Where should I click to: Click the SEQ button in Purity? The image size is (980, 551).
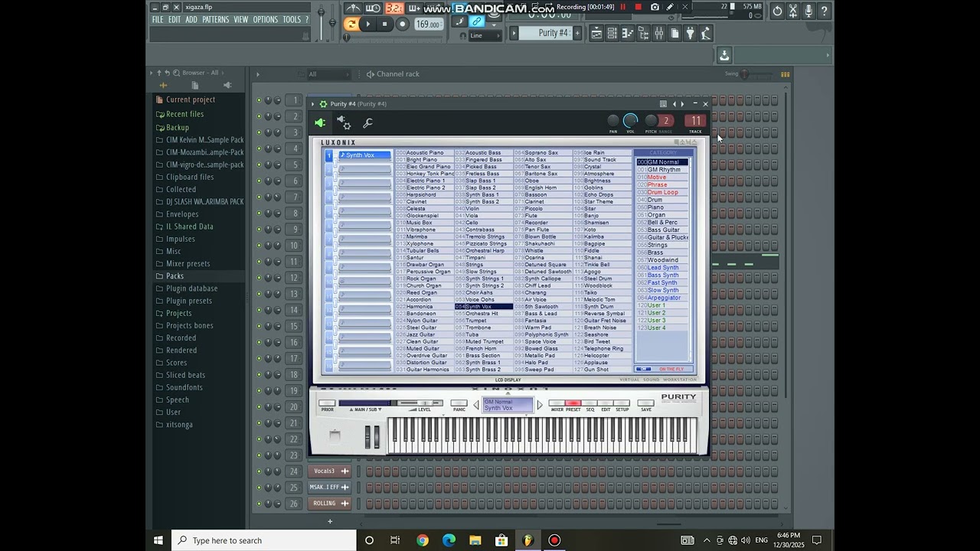click(590, 403)
